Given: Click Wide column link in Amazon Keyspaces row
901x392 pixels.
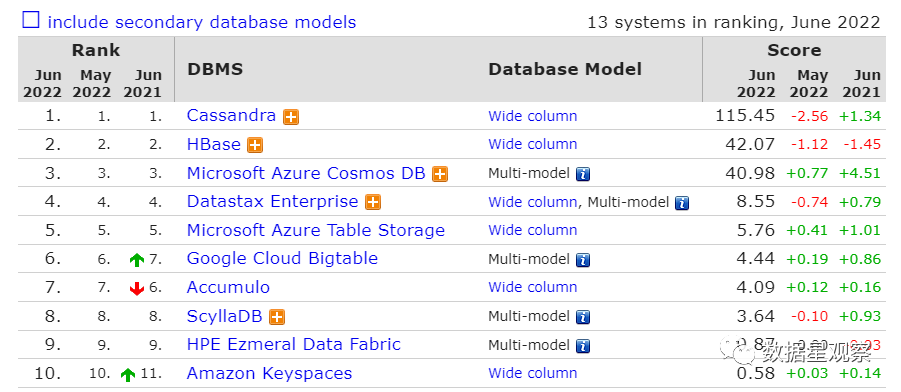Looking at the screenshot, I should point(533,374).
